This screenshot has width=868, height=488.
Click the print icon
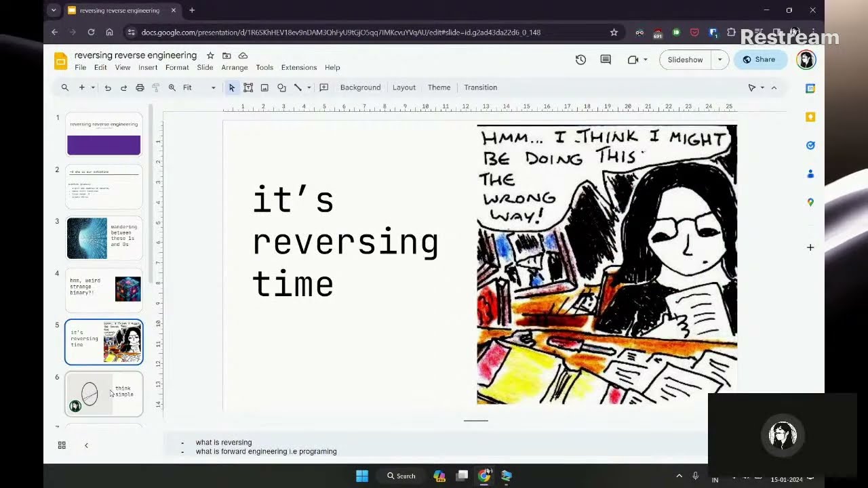coord(140,87)
